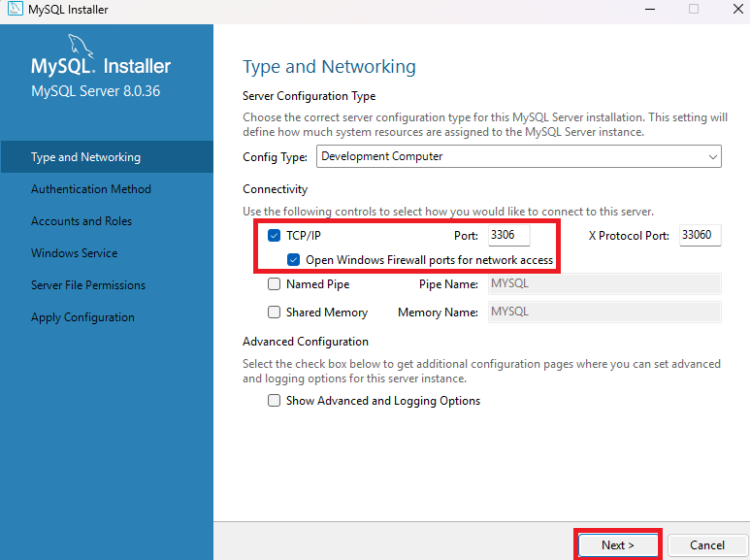
Task: Minimize the MySQL Installer window
Action: click(650, 9)
